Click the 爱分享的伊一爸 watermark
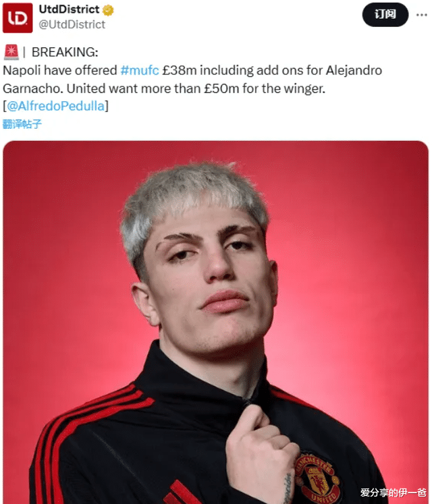Screen dimensions: 432x504 [x=393, y=493]
